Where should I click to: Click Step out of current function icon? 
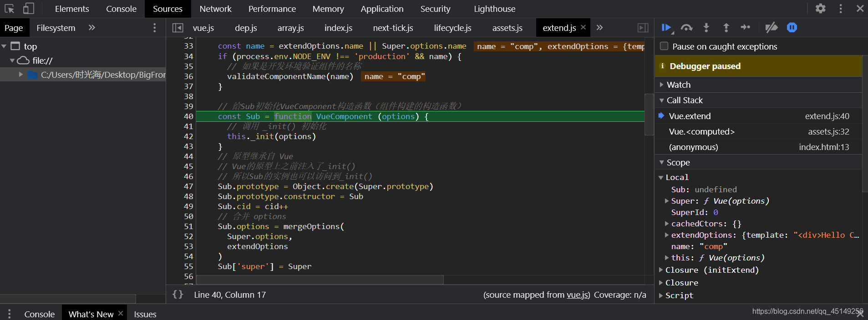pyautogui.click(x=726, y=28)
